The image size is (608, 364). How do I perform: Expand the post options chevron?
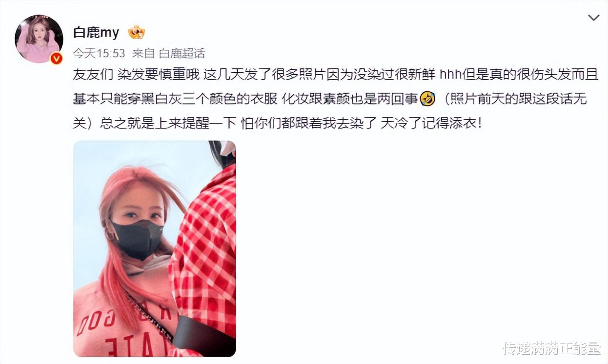(x=593, y=18)
